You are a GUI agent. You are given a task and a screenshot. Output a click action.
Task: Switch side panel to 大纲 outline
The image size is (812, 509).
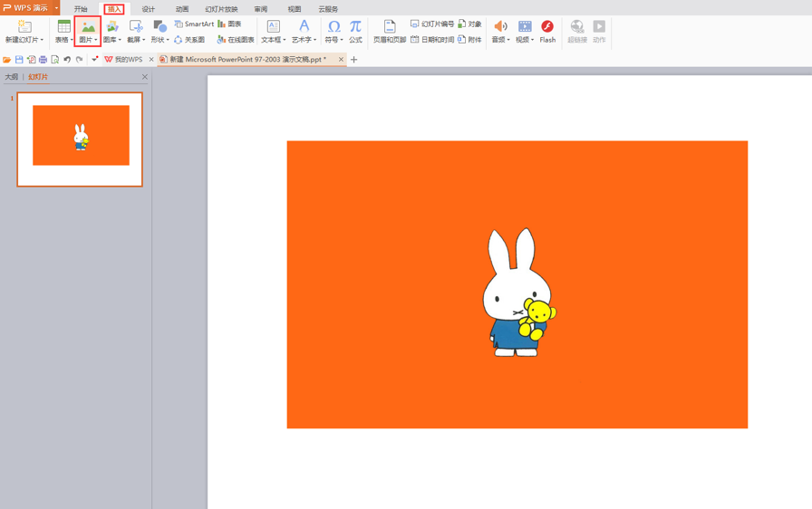coord(12,77)
